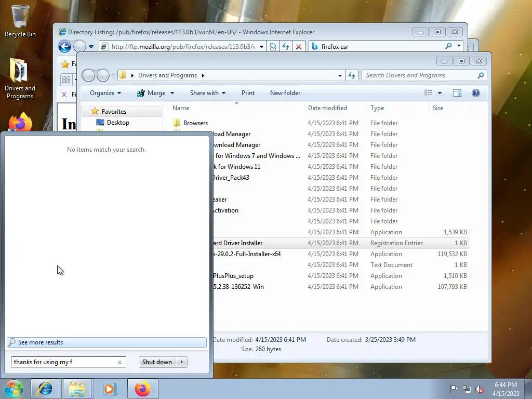Open the Shut down options arrow
532x399 pixels.
pyautogui.click(x=182, y=362)
